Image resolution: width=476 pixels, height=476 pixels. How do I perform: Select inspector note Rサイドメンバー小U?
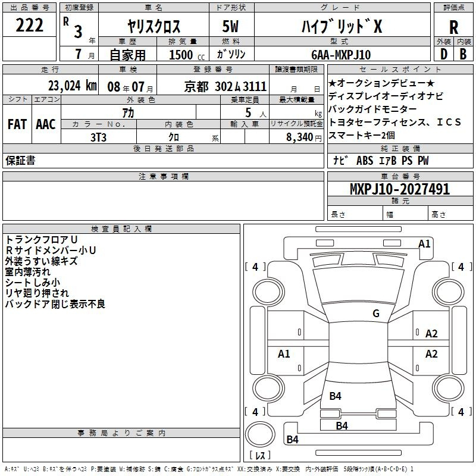tap(51, 250)
